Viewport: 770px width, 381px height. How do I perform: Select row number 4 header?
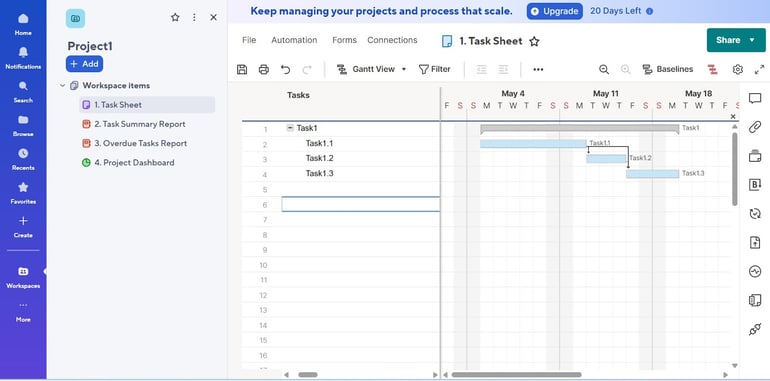[265, 175]
